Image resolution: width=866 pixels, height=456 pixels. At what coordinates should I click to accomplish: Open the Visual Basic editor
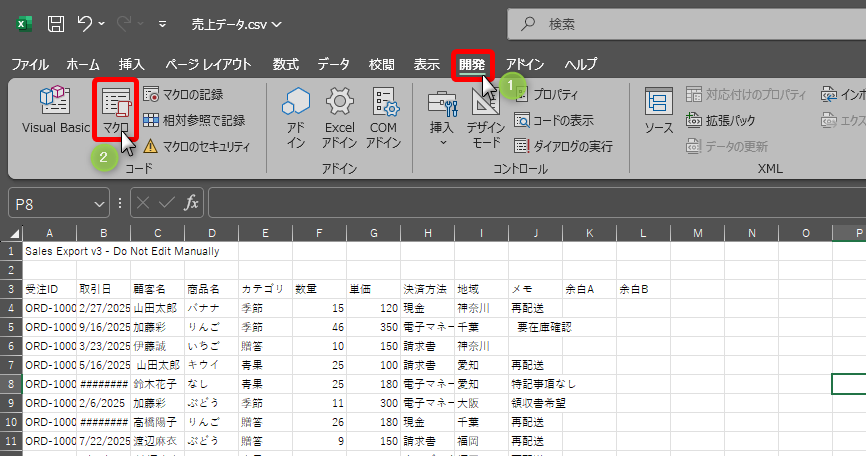[55, 110]
